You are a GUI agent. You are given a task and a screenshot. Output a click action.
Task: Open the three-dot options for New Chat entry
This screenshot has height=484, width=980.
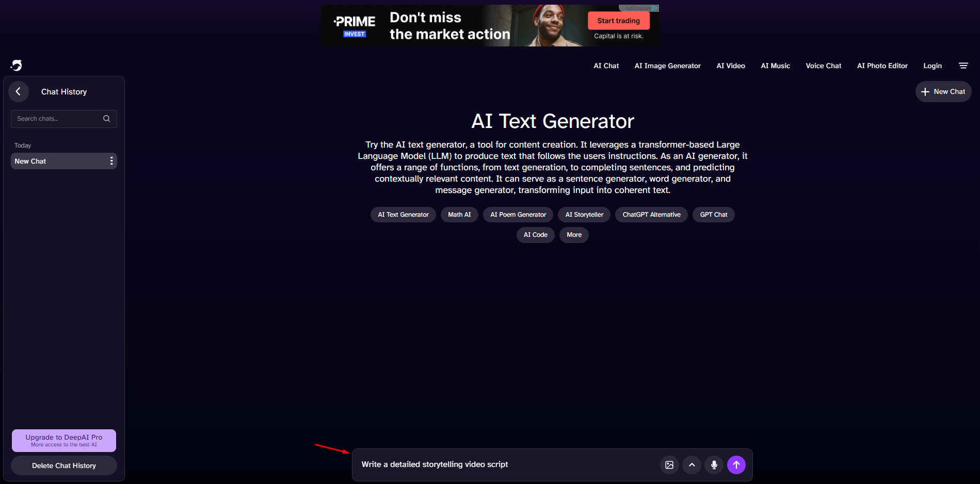point(111,160)
